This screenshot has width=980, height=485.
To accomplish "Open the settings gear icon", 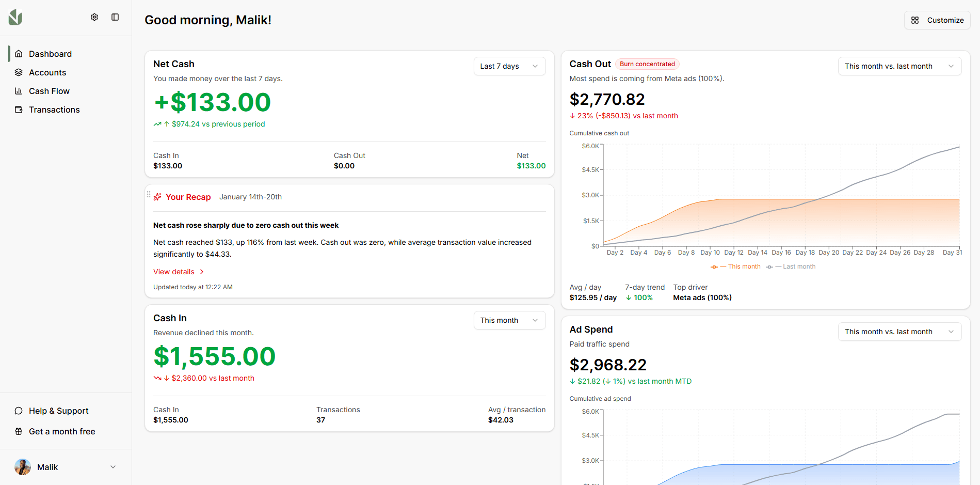I will click(94, 17).
